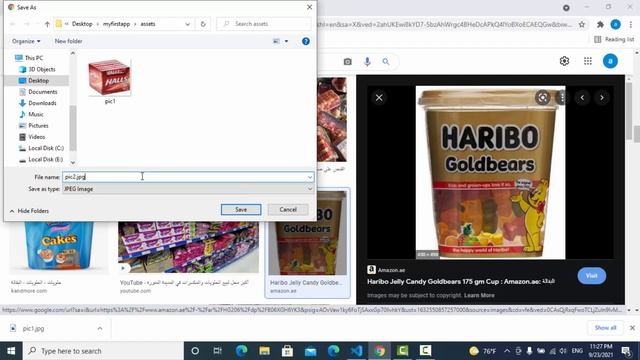Screen dimensions: 640x360
Task: Click the Type here to search box
Action: (x=104, y=351)
